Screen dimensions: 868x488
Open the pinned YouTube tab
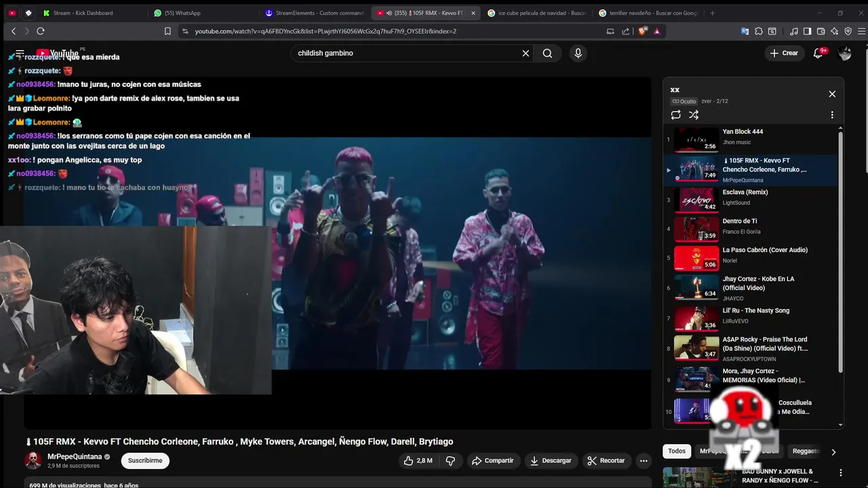[12, 13]
